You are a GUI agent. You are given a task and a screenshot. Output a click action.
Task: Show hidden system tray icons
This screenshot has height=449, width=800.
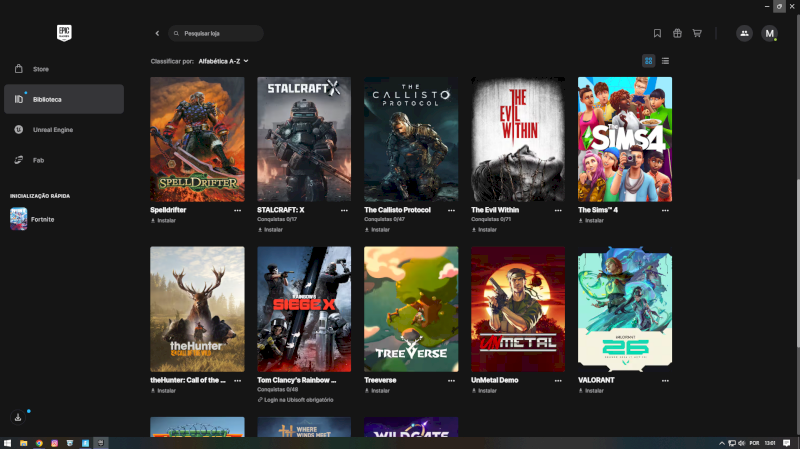(721, 443)
